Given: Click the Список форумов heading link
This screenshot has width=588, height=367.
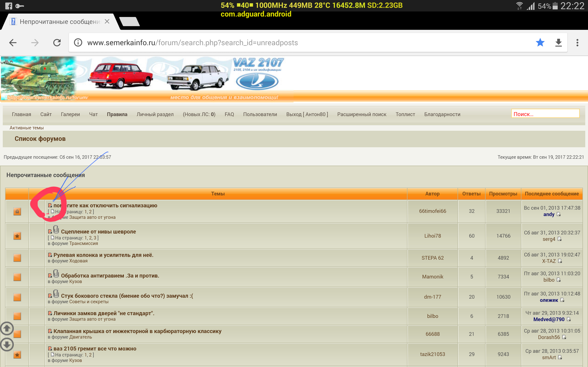Looking at the screenshot, I should coord(40,139).
